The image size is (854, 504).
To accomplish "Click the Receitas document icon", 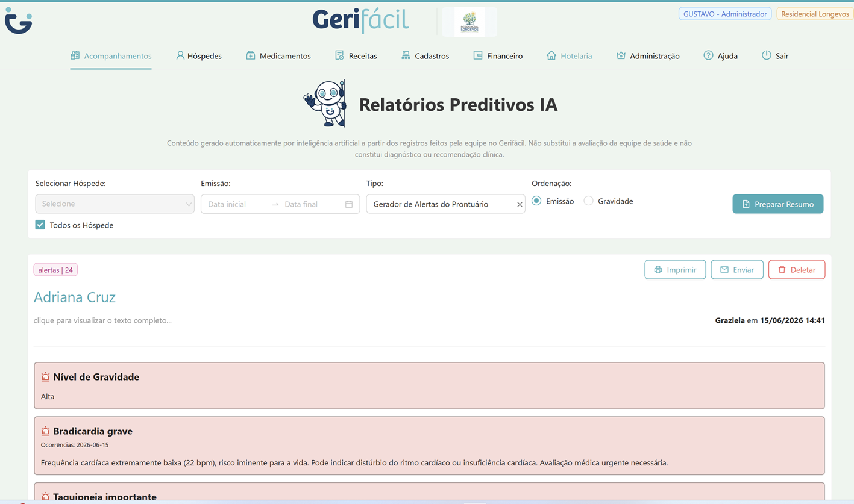I will point(339,55).
